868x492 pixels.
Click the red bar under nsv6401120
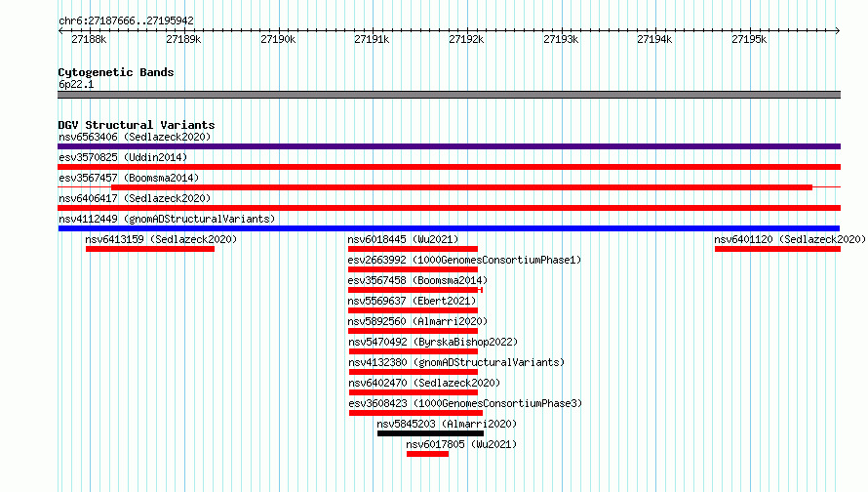tap(777, 249)
